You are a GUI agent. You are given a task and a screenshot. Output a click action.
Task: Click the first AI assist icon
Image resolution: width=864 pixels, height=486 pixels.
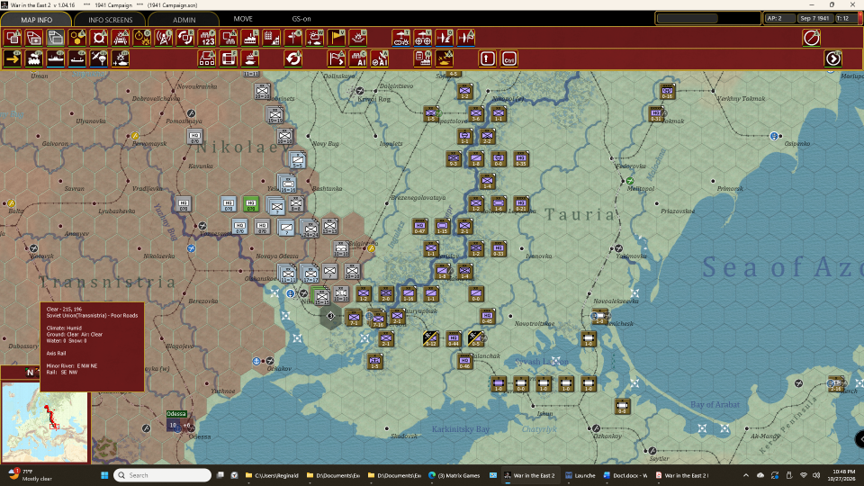pyautogui.click(x=358, y=58)
